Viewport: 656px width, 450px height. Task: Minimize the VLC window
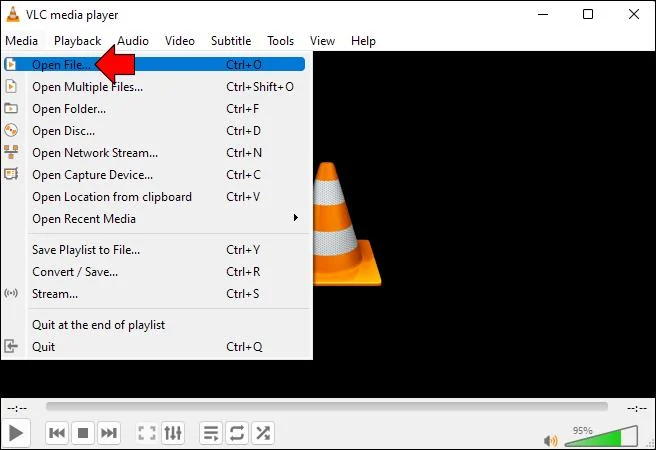[x=543, y=14]
